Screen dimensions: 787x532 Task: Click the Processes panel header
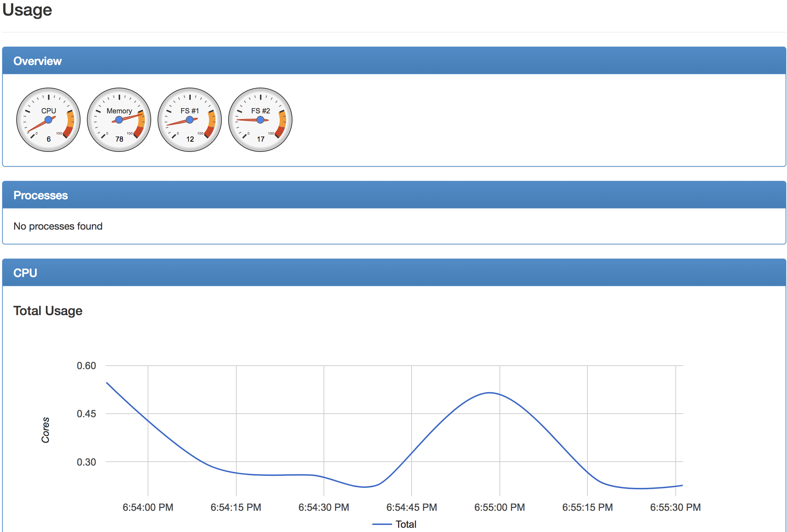pyautogui.click(x=41, y=195)
